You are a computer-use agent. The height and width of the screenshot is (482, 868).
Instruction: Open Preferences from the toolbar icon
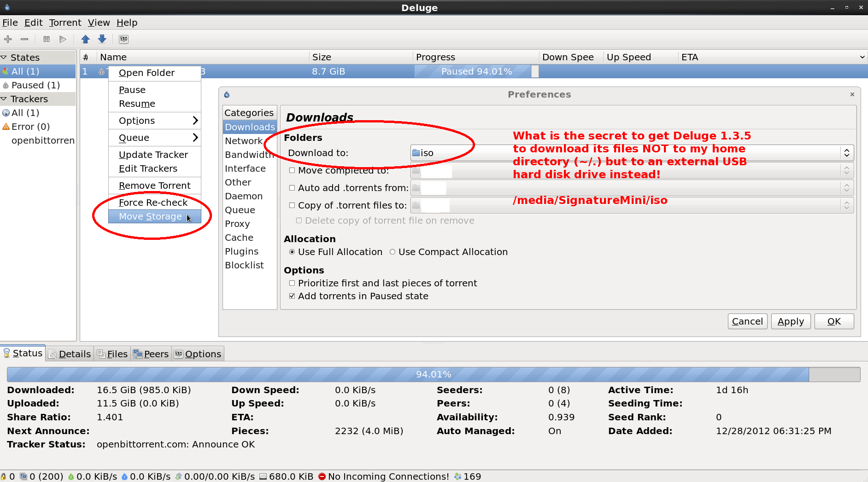click(124, 39)
